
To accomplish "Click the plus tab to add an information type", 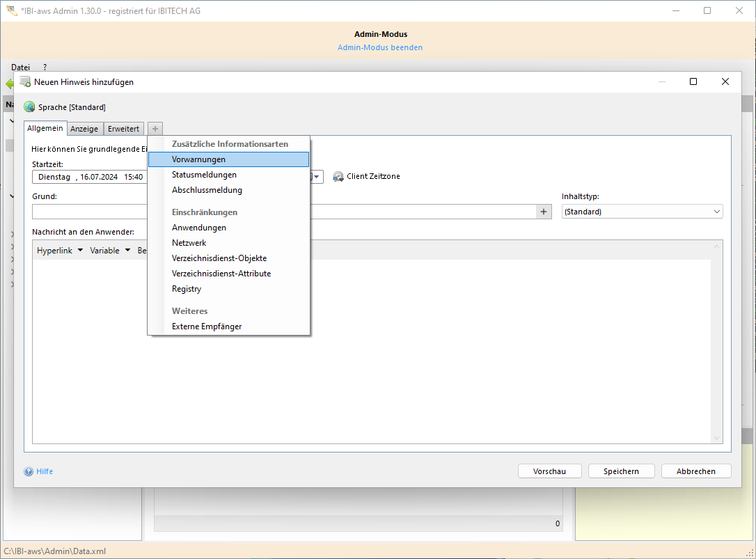I will (155, 129).
